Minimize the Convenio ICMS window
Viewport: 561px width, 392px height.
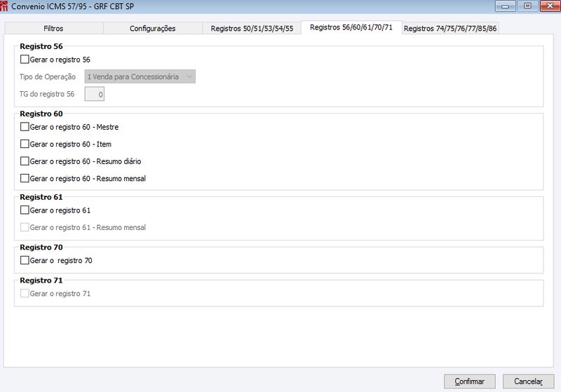505,6
